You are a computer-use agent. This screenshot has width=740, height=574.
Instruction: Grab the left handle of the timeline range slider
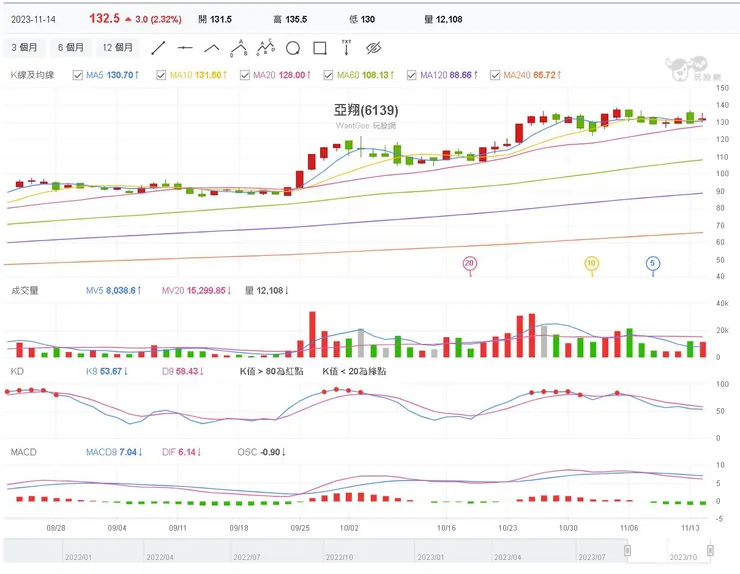[x=627, y=550]
